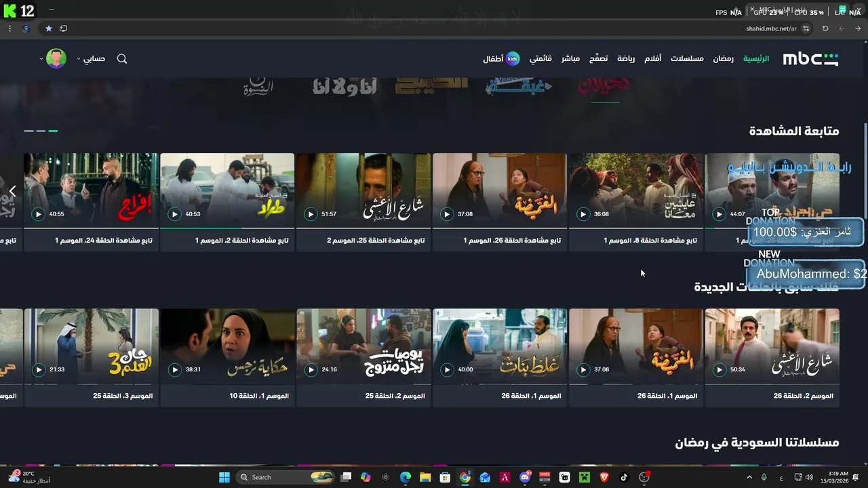Open the مسلسلات series menu
This screenshot has width=868, height=488.
[687, 59]
